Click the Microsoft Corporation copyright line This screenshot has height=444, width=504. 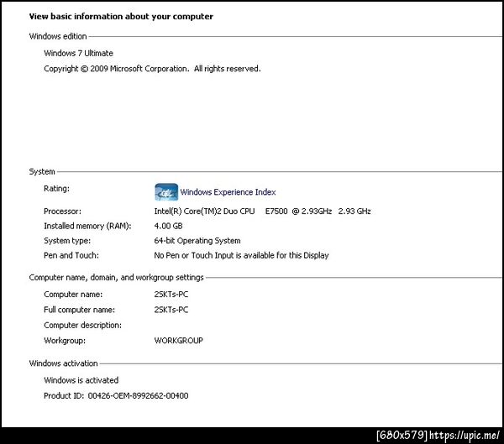[152, 69]
